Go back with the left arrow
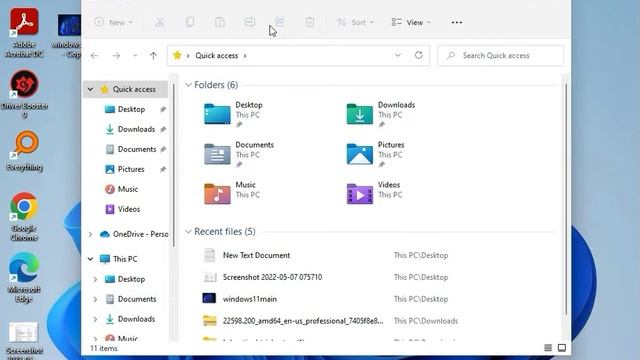640x360 pixels. [x=94, y=56]
